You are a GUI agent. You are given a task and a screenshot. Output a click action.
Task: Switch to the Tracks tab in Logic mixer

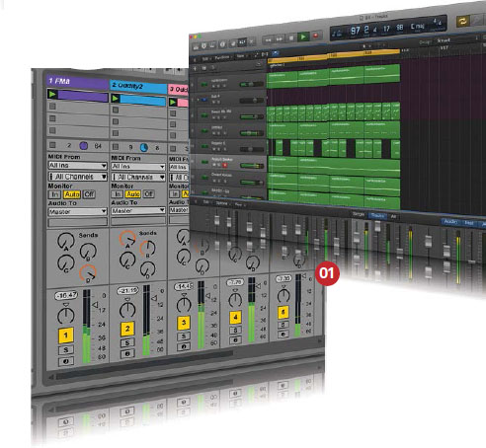click(x=378, y=216)
